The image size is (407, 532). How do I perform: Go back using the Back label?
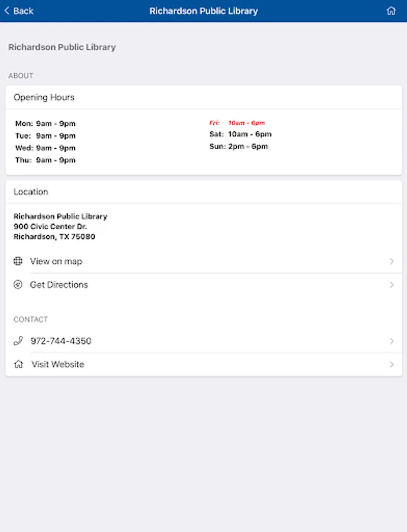coord(23,11)
